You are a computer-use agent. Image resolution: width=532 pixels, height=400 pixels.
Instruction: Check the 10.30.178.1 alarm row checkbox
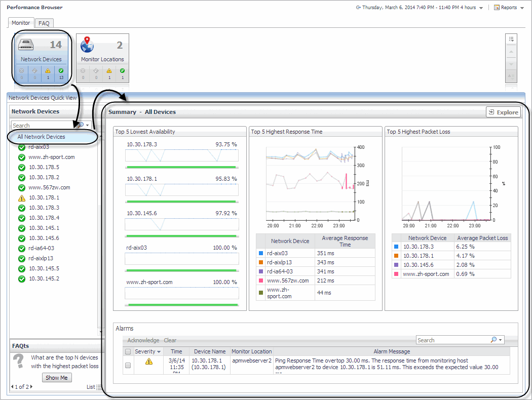coord(128,365)
